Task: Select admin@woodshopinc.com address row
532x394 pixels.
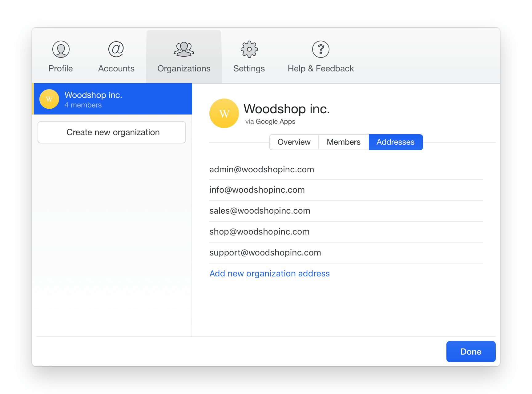Action: pyautogui.click(x=346, y=169)
